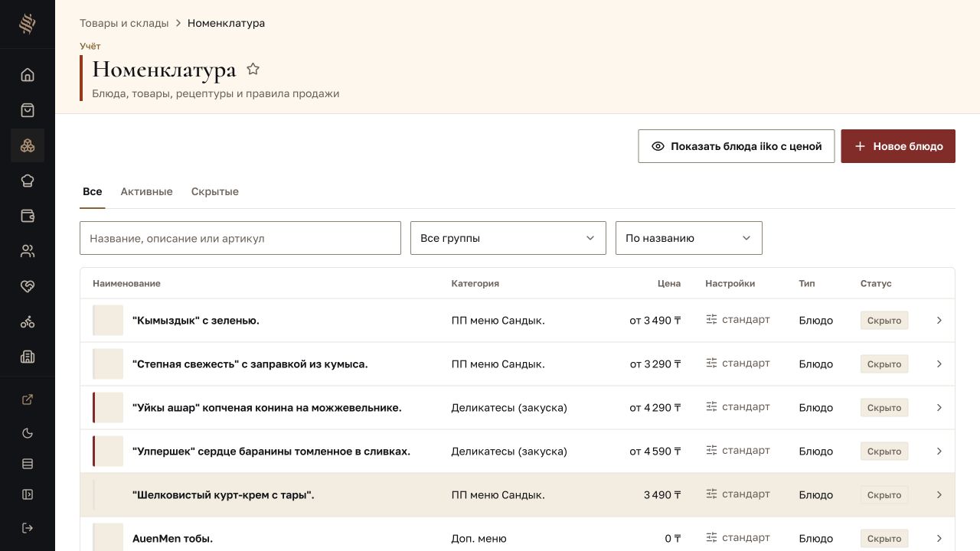
Task: Switch to the "Активные" tab
Action: tap(146, 191)
